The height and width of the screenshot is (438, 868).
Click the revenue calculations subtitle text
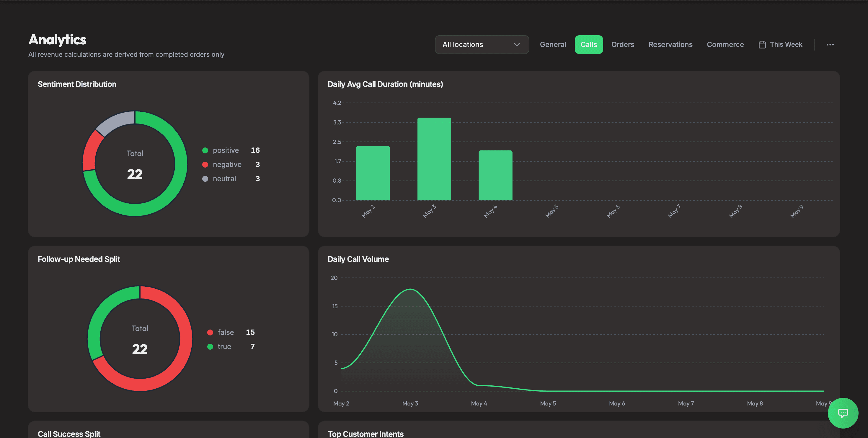tap(126, 55)
